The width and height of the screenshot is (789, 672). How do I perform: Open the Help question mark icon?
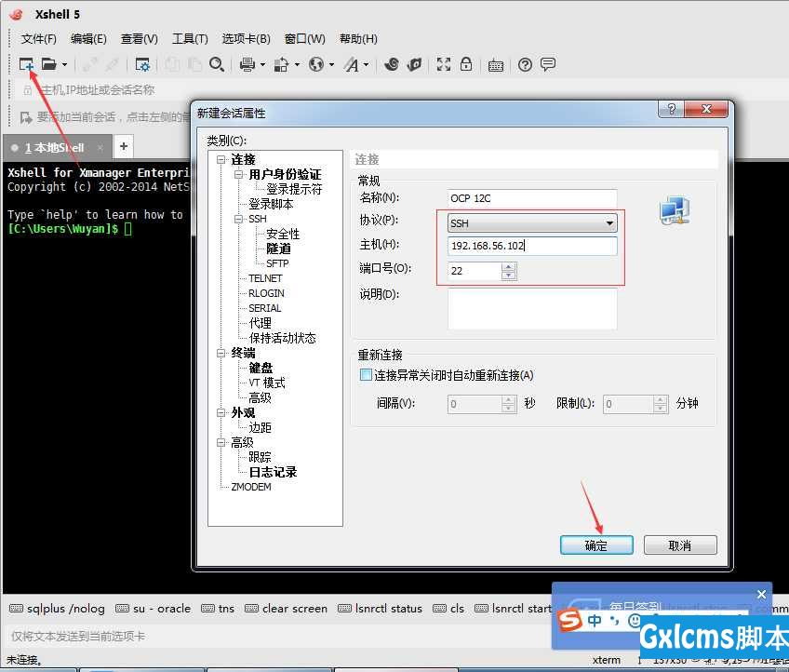coord(525,64)
